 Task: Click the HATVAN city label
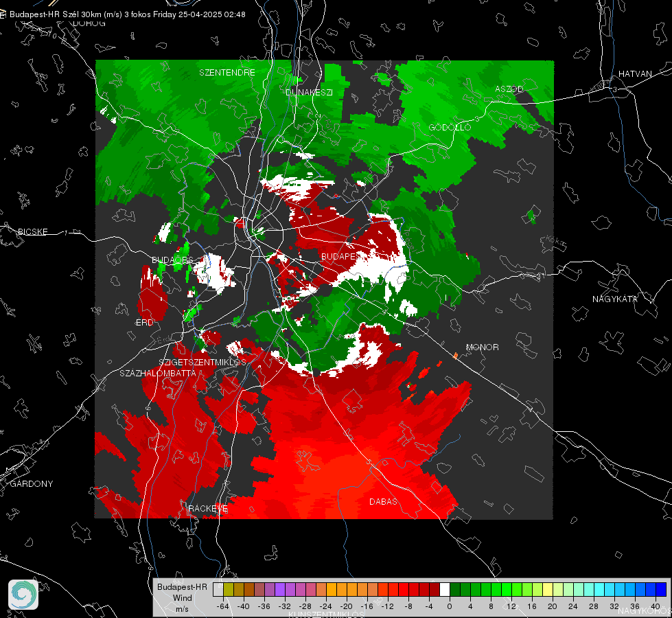click(x=635, y=73)
